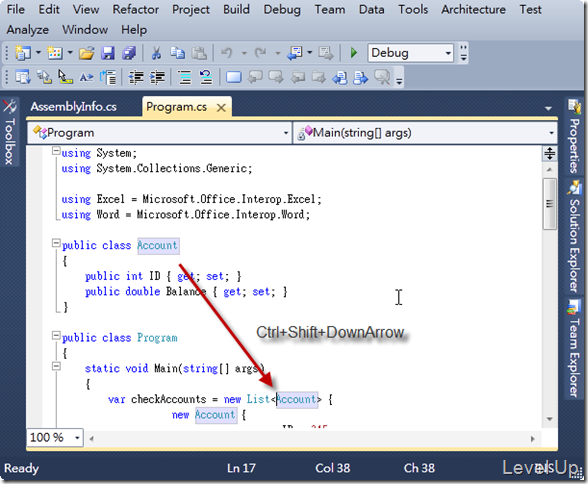Open the Build menu
This screenshot has width=588, height=484.
point(236,9)
